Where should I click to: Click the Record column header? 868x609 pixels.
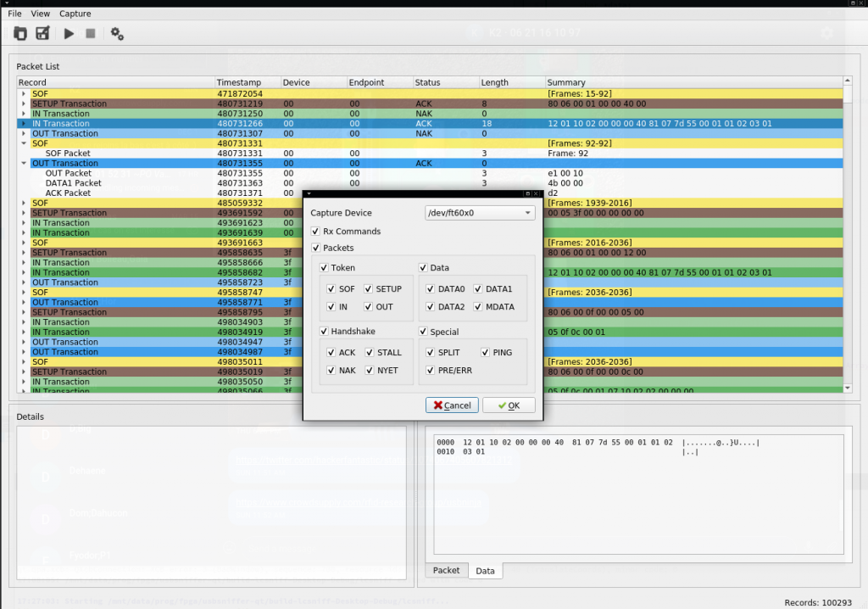coord(115,82)
